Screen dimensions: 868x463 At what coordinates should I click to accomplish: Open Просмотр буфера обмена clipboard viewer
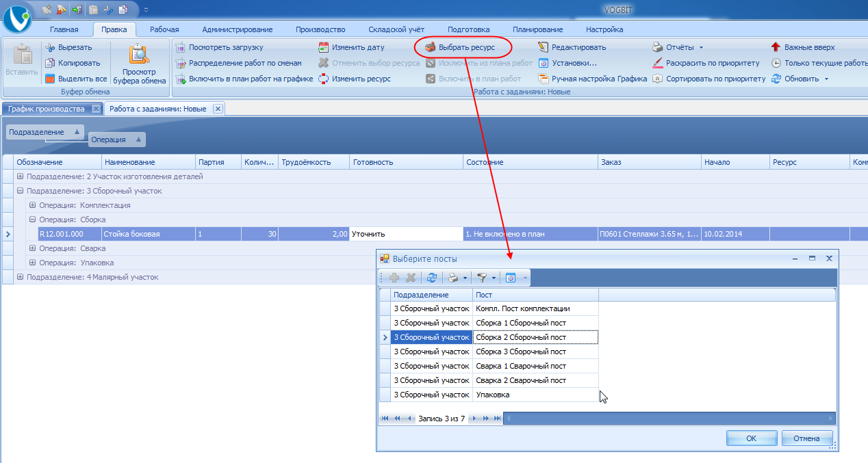(x=140, y=64)
